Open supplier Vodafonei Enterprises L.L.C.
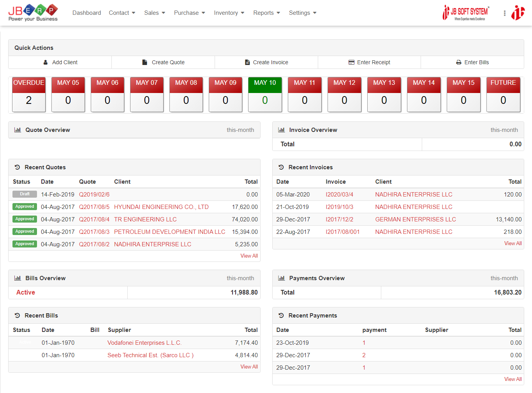The height and width of the screenshot is (393, 532). pos(144,343)
